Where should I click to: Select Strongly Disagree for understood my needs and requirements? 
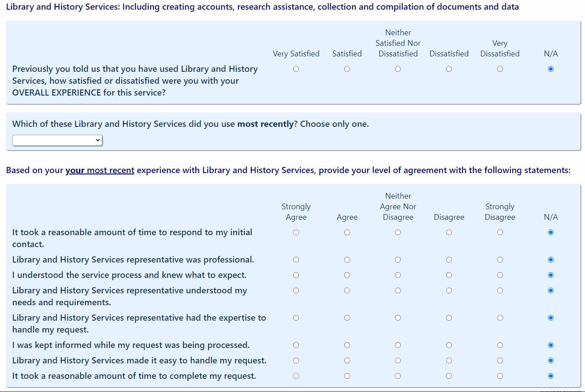(x=500, y=291)
